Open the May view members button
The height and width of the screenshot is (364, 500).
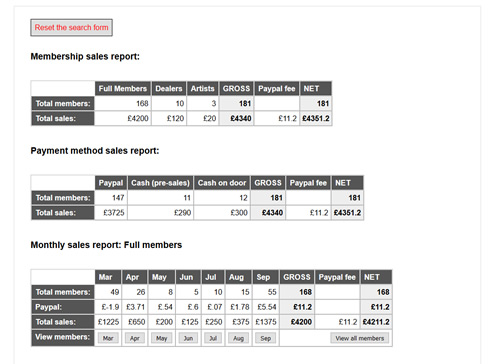pyautogui.click(x=162, y=338)
